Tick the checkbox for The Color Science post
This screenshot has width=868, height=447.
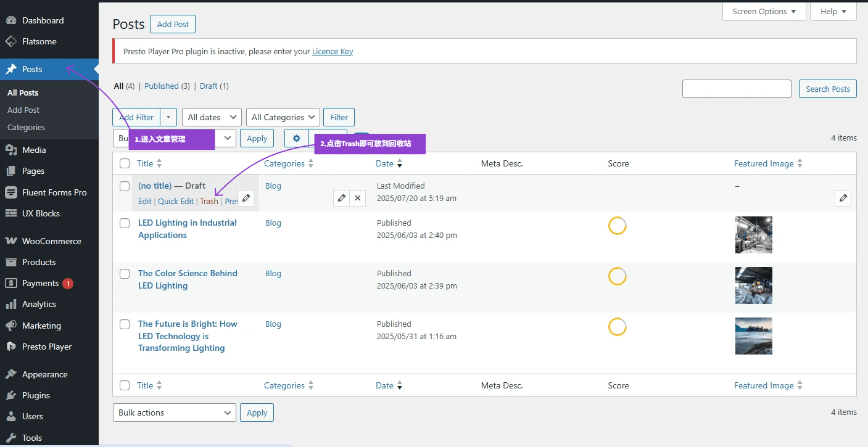[125, 274]
